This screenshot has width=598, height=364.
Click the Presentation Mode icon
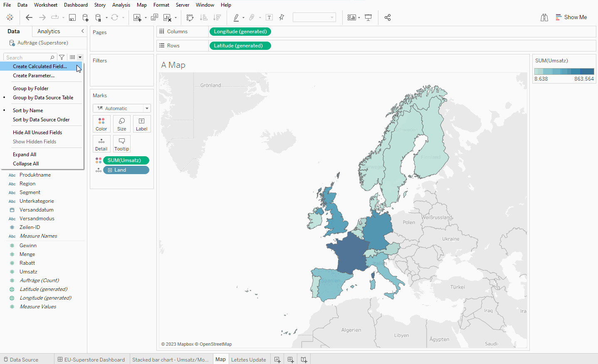(x=368, y=17)
